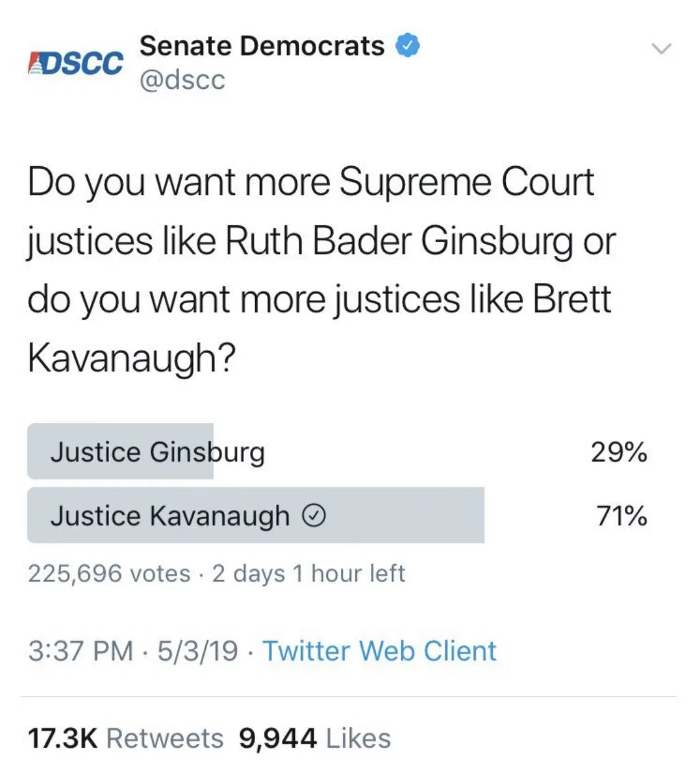Click the 225,696 votes count

coord(109,573)
